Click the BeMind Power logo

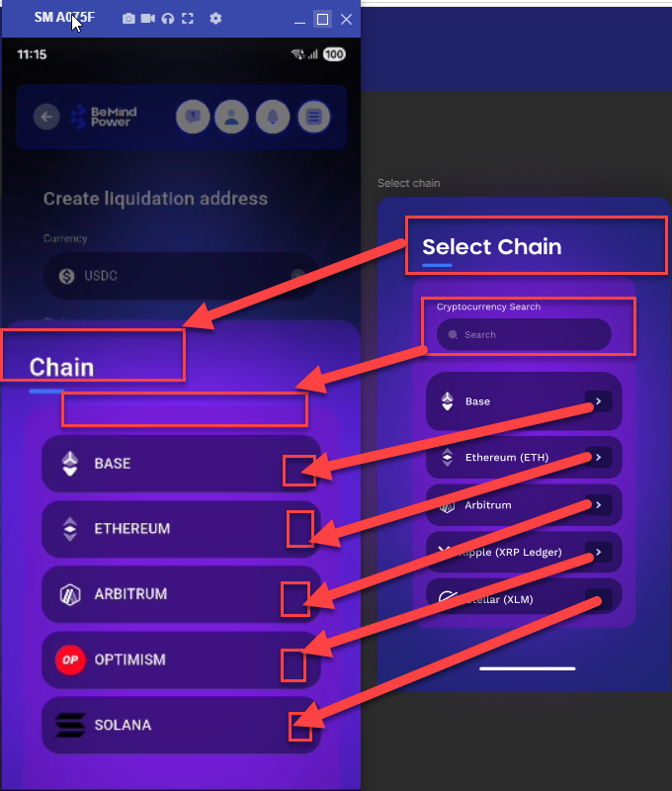pyautogui.click(x=104, y=118)
